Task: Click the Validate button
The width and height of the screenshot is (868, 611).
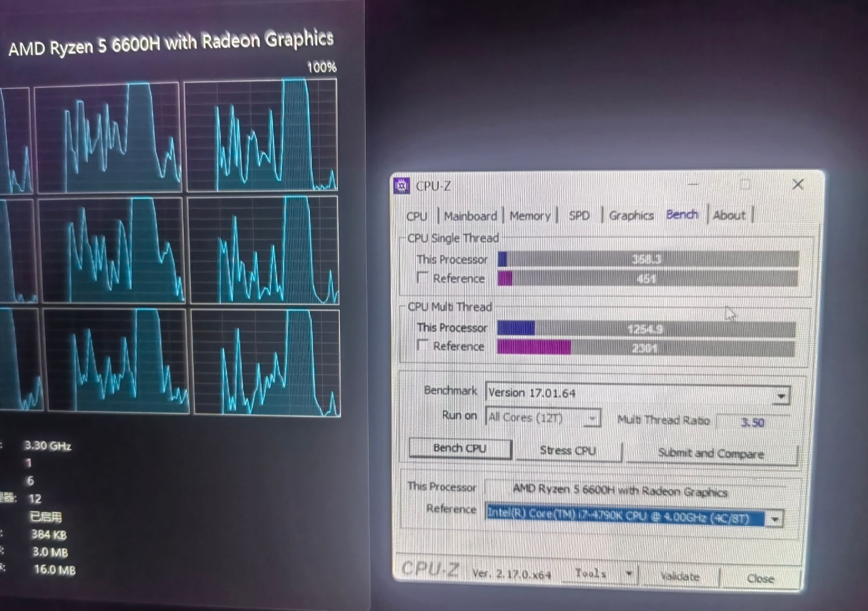Action: (680, 576)
